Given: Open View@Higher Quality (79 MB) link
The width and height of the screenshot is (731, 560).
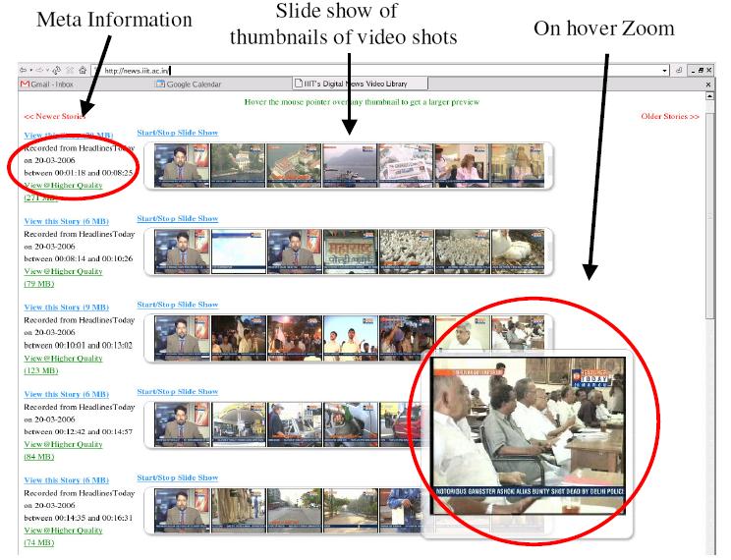Looking at the screenshot, I should coord(63,270).
